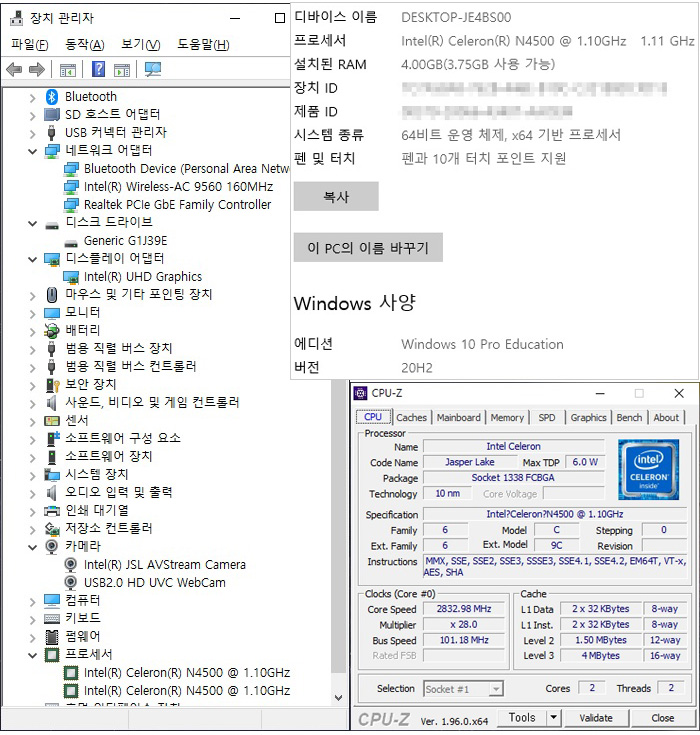
Task: Select the SD 호스트 어댑터 icon
Action: click(52, 114)
